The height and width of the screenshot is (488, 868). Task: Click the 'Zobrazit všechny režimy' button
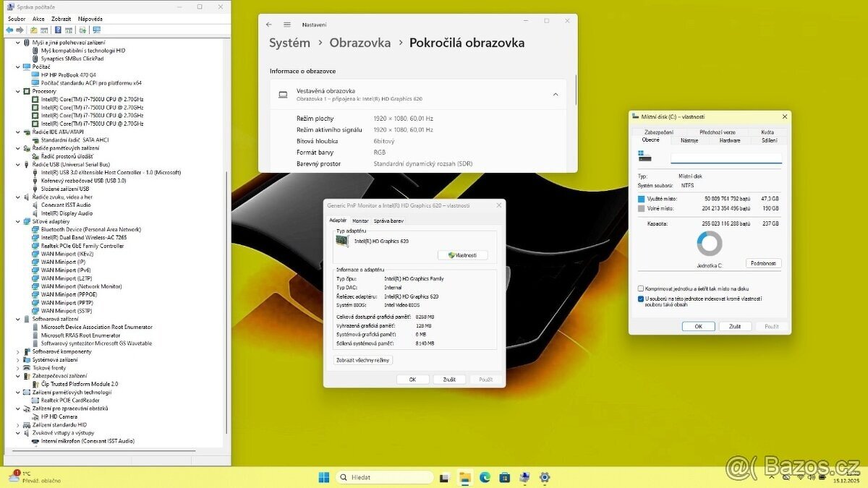(x=363, y=360)
